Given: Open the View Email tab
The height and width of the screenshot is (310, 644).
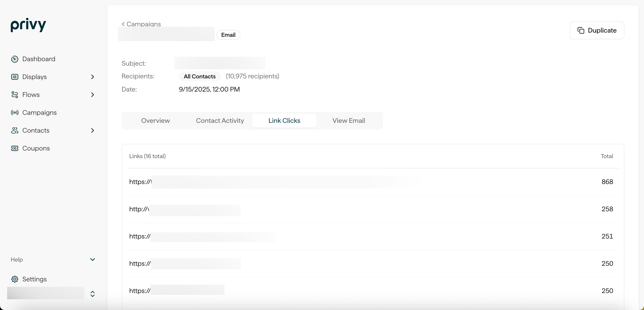Looking at the screenshot, I should (x=349, y=121).
